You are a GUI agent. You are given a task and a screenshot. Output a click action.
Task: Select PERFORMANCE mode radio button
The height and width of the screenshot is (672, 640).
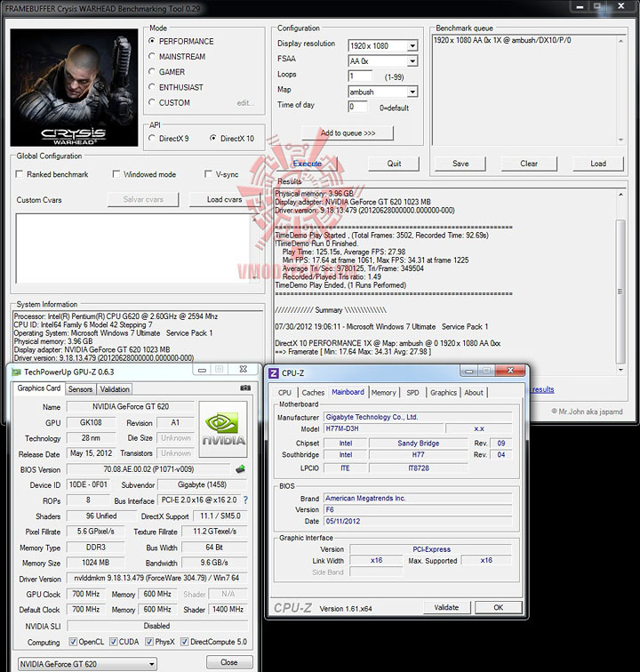tap(151, 41)
